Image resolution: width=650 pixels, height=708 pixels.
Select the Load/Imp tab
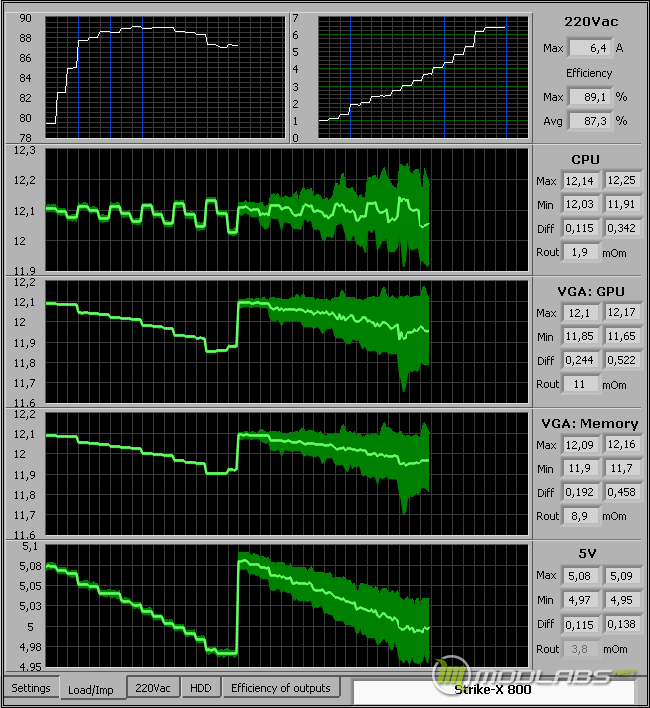pyautogui.click(x=92, y=689)
